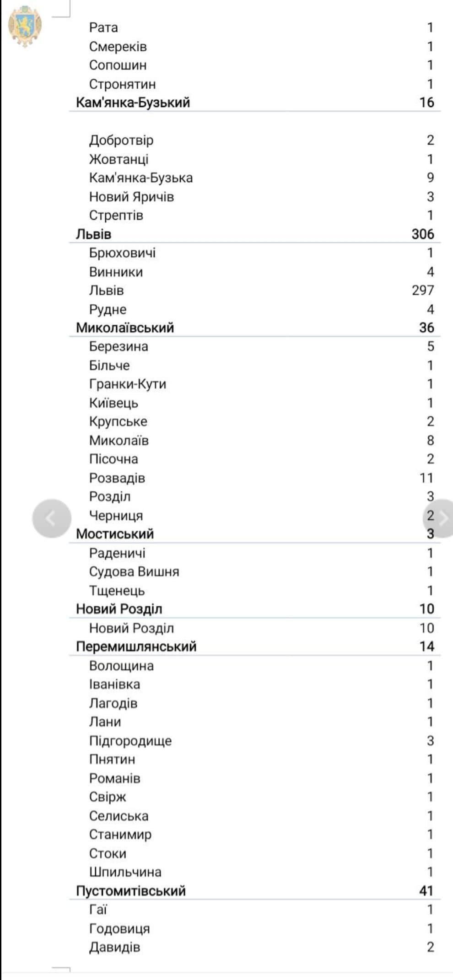Click the coat of arms emblem
Viewport: 453px width, 980px height.
(x=25, y=26)
